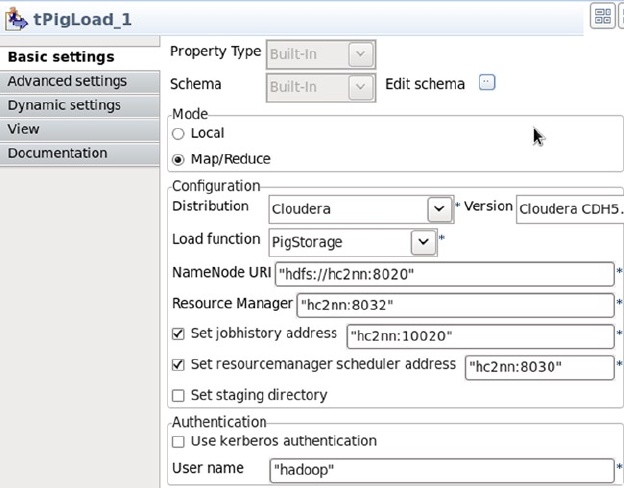Enable Use kerberos authentication checkbox
This screenshot has width=624, height=488.
point(179,441)
